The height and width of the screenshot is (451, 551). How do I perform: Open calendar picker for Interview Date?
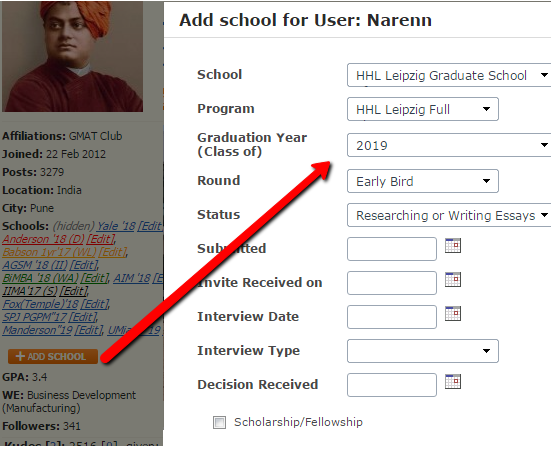(x=453, y=314)
